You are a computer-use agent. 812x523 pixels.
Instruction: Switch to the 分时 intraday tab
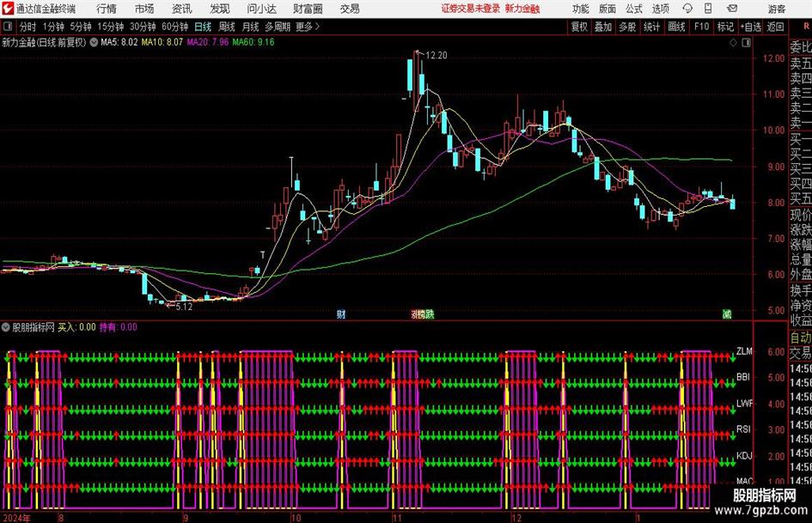pos(28,27)
